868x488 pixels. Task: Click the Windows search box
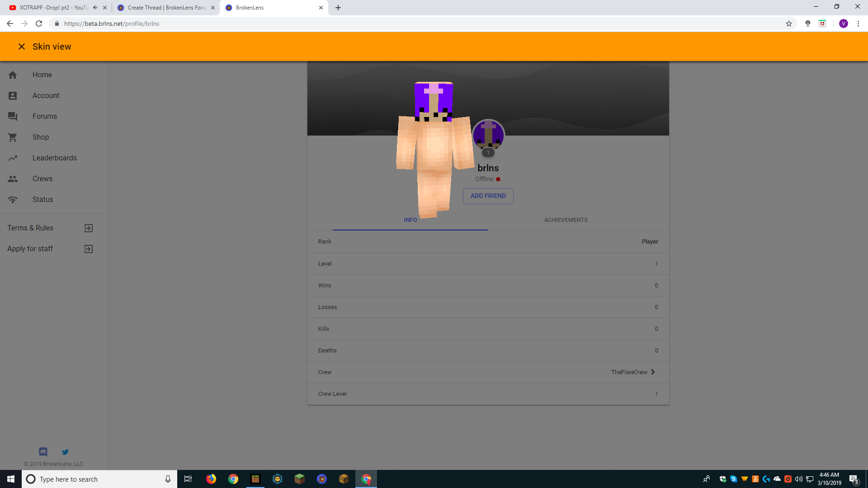click(99, 479)
